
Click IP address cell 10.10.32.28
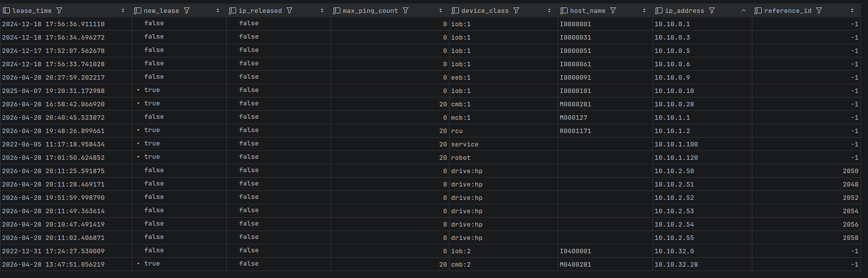point(676,265)
